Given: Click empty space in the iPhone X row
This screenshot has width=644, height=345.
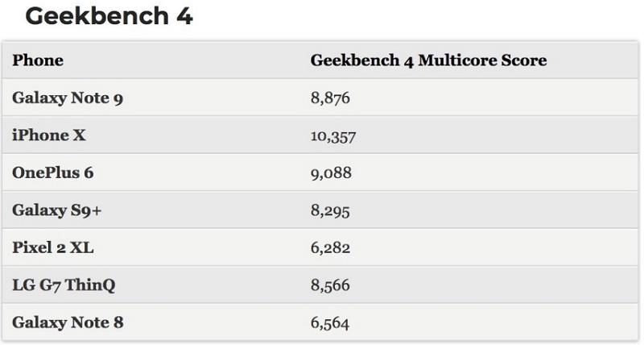Looking at the screenshot, I should [493, 135].
